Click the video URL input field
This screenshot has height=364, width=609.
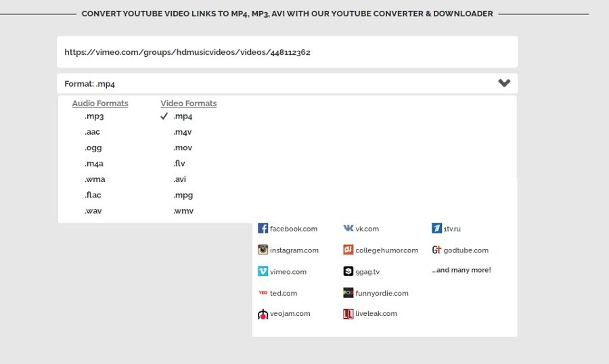click(287, 52)
